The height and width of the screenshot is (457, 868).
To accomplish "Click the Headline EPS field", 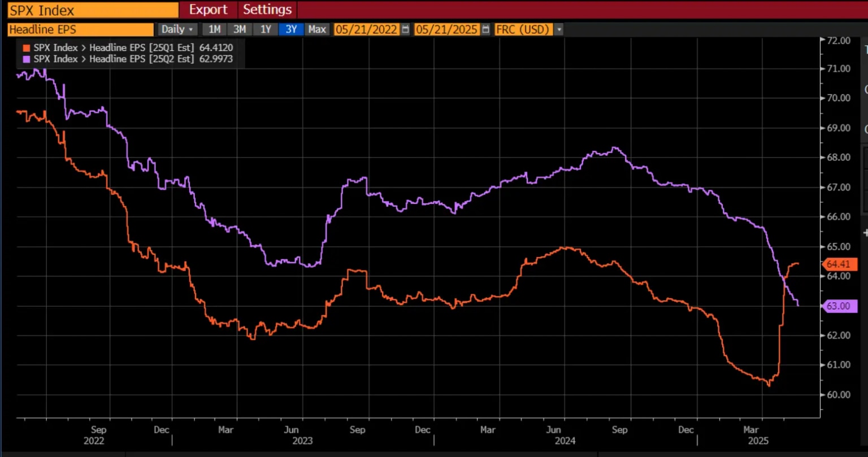I will click(80, 29).
